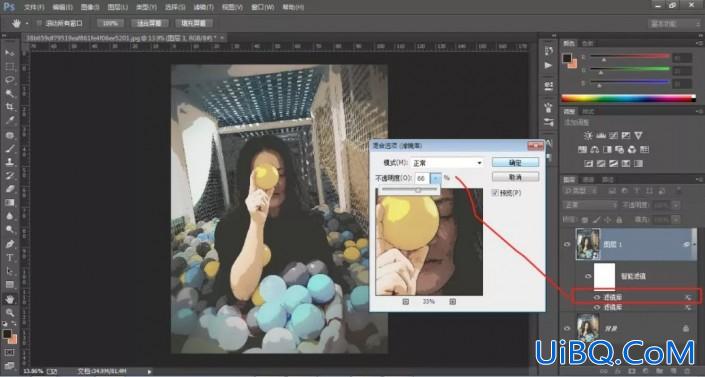Click 确定 in blending options dialog
Screen dimensions: 705x377
[515, 162]
